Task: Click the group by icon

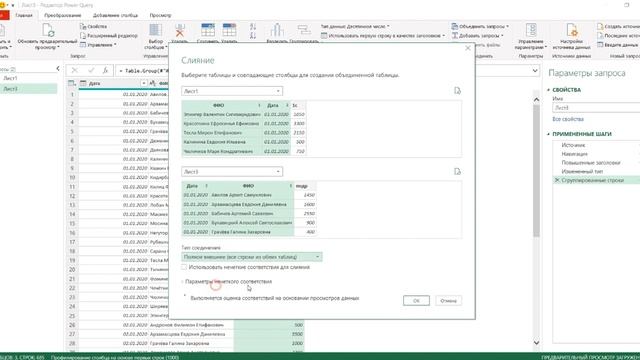Action: (x=304, y=30)
